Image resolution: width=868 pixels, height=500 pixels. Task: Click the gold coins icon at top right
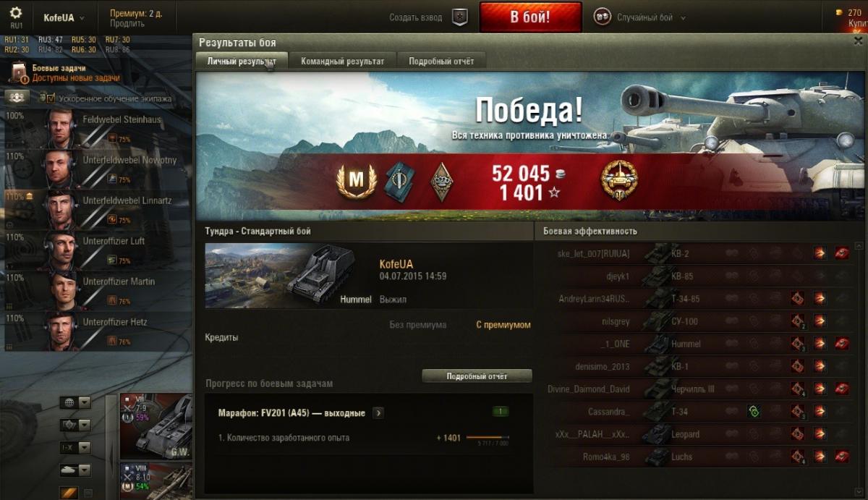[839, 12]
